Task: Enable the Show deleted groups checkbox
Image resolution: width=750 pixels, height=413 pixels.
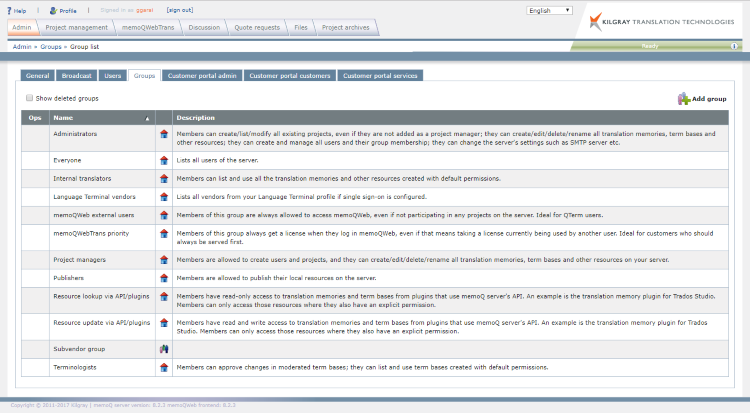Action: pos(29,99)
